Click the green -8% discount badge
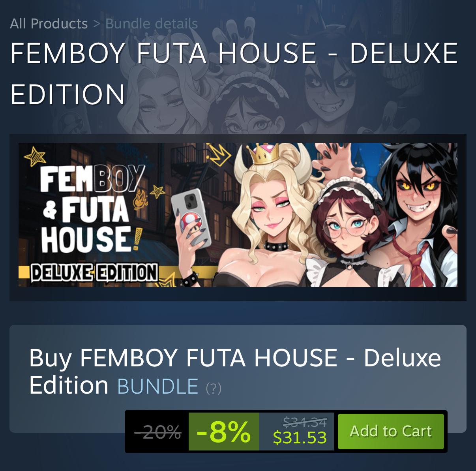Viewport: 476px width, 471px height. click(224, 432)
